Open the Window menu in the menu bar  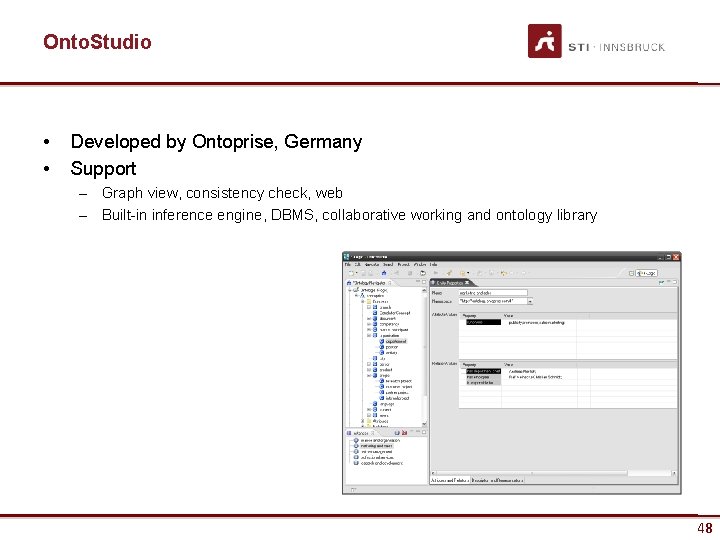point(420,264)
